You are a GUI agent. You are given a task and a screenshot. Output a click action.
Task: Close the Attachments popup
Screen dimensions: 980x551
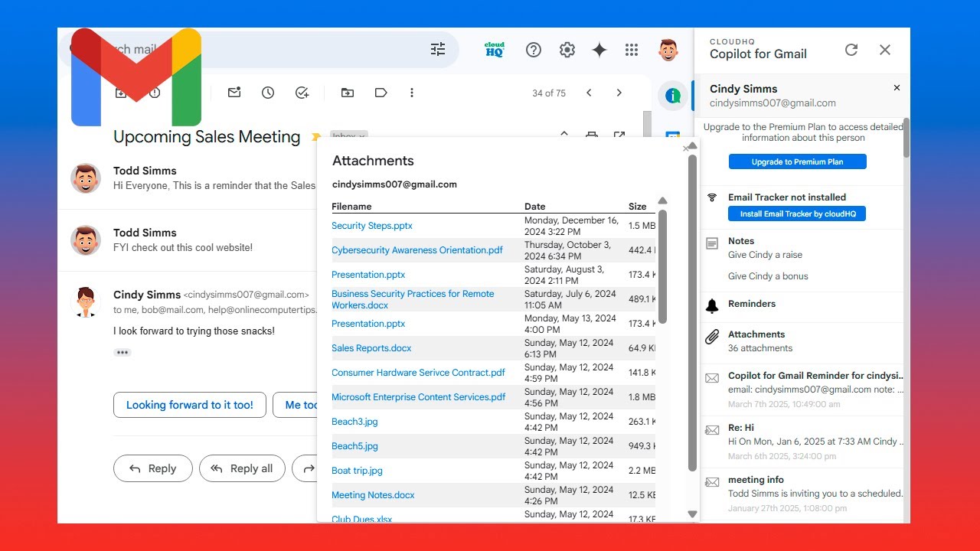pos(685,148)
